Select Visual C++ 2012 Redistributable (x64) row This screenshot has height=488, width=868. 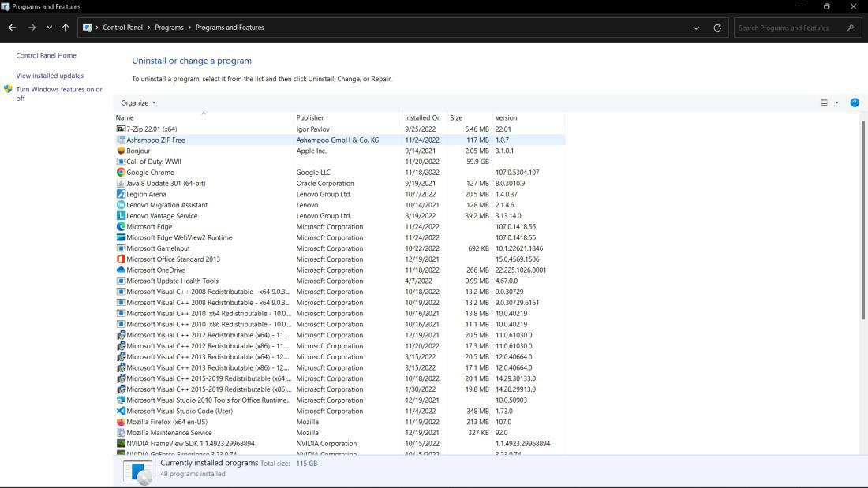339,335
